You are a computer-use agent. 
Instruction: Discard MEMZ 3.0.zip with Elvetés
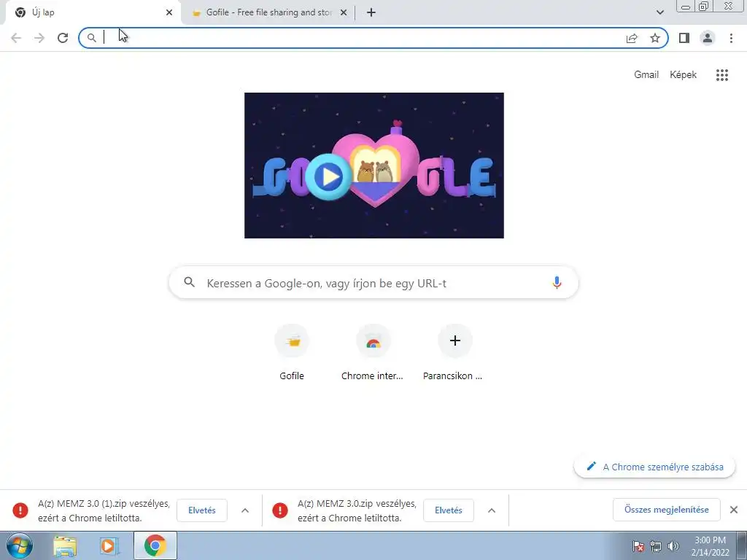click(x=449, y=510)
